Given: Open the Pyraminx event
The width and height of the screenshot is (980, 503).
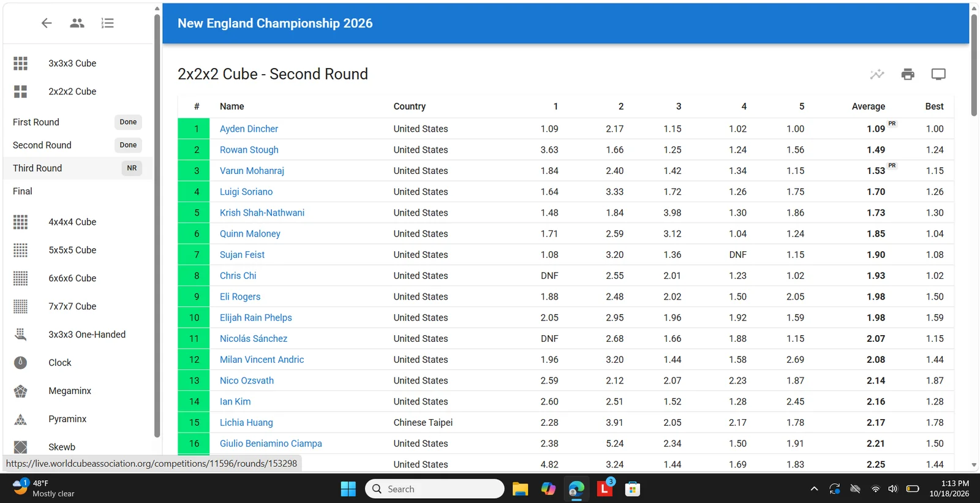Looking at the screenshot, I should (78, 419).
